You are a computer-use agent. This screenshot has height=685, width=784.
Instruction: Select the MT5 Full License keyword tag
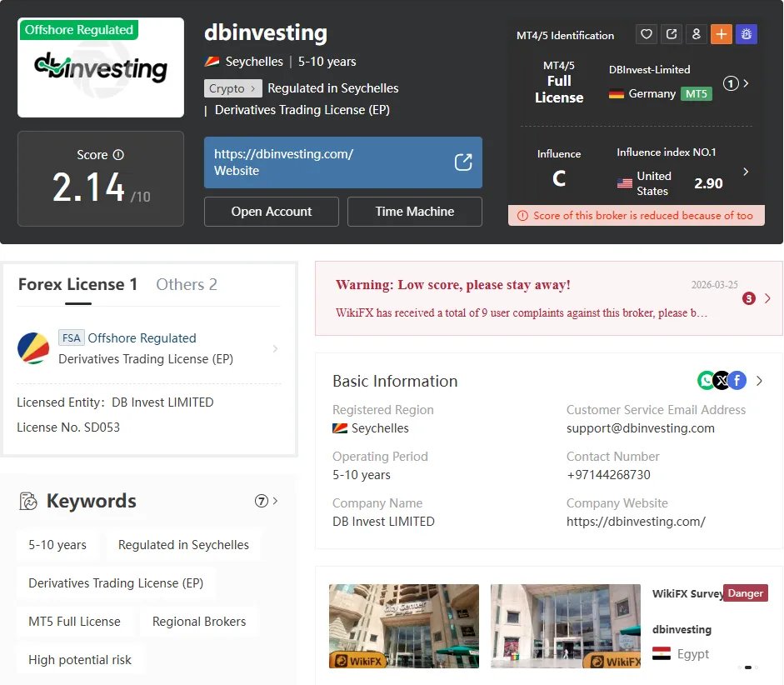coord(74,622)
